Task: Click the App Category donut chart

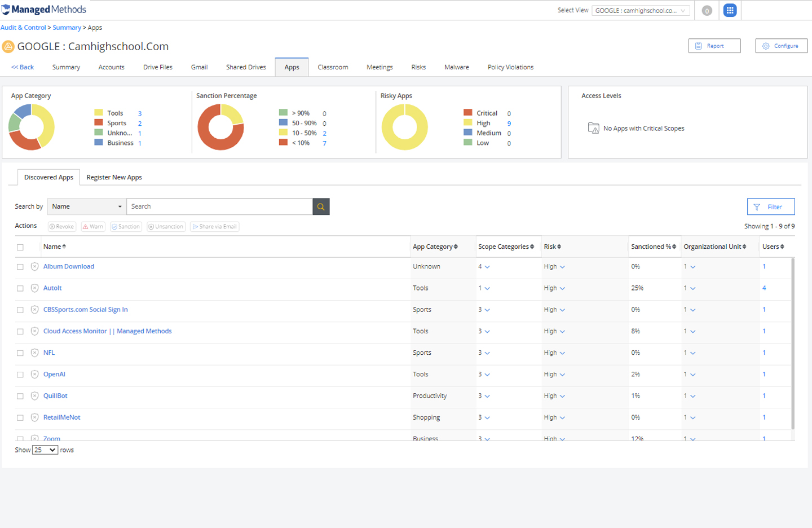Action: 32,127
